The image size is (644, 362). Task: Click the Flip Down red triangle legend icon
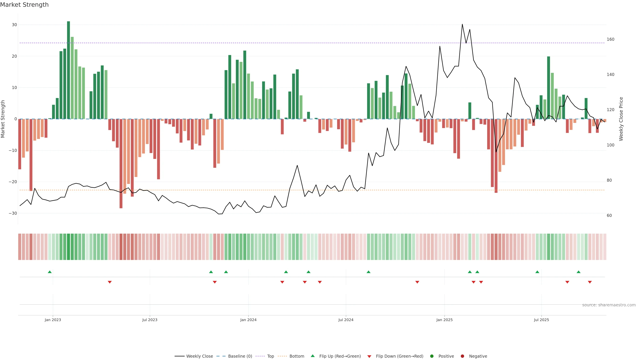tap(369, 356)
